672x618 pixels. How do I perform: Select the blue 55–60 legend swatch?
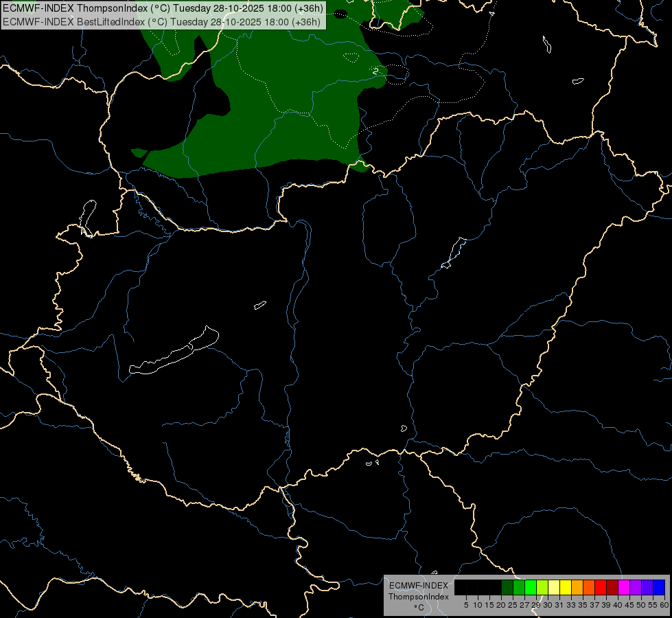pyautogui.click(x=659, y=587)
